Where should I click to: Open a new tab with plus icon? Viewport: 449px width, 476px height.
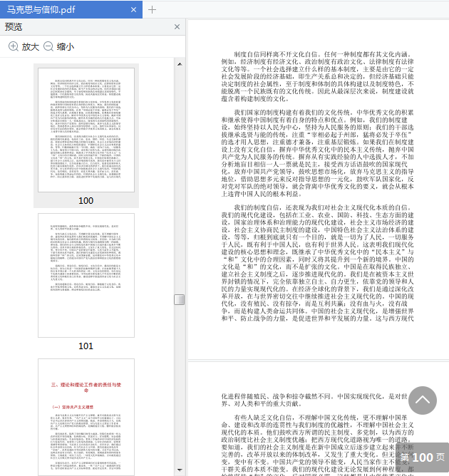[x=152, y=10]
